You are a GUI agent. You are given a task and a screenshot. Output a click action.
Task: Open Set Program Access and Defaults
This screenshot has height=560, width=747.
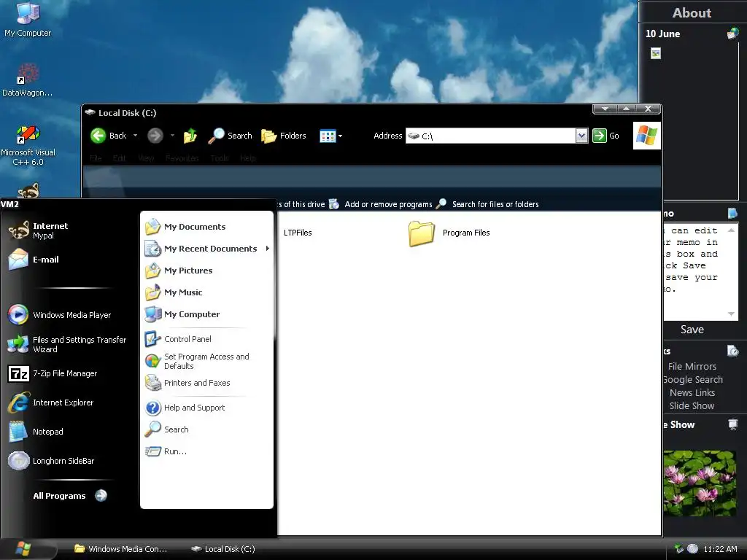(197, 362)
